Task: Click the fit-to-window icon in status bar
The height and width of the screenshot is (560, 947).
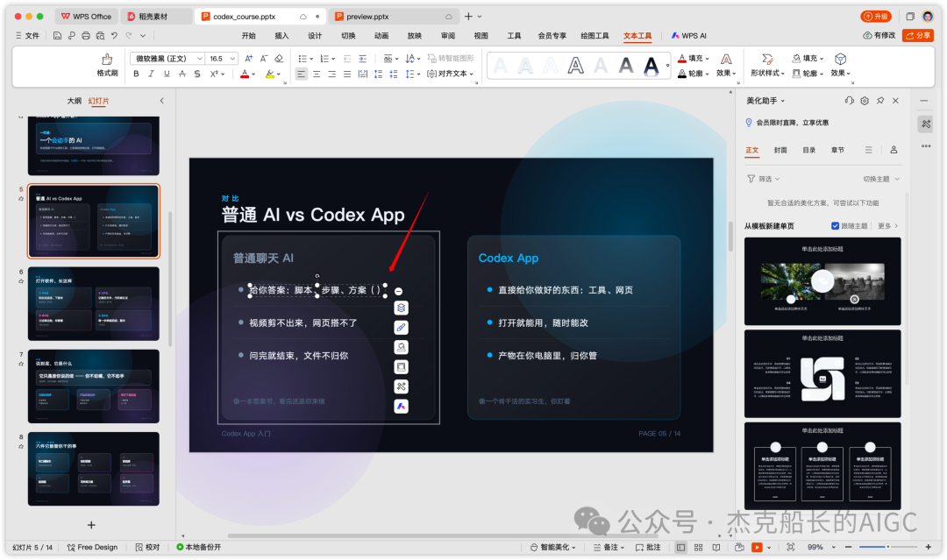Action: [x=791, y=548]
